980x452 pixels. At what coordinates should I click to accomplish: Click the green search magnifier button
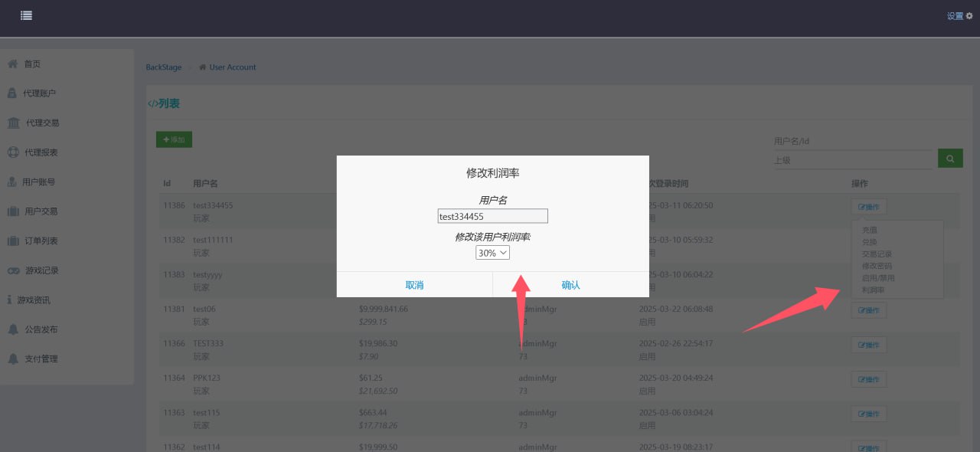pyautogui.click(x=950, y=159)
